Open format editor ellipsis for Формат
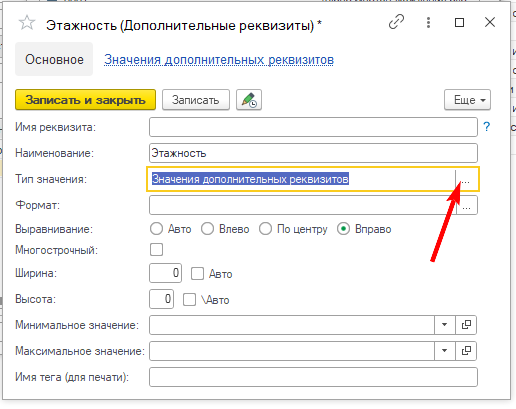Screen dimensions: 516x409 pos(467,205)
